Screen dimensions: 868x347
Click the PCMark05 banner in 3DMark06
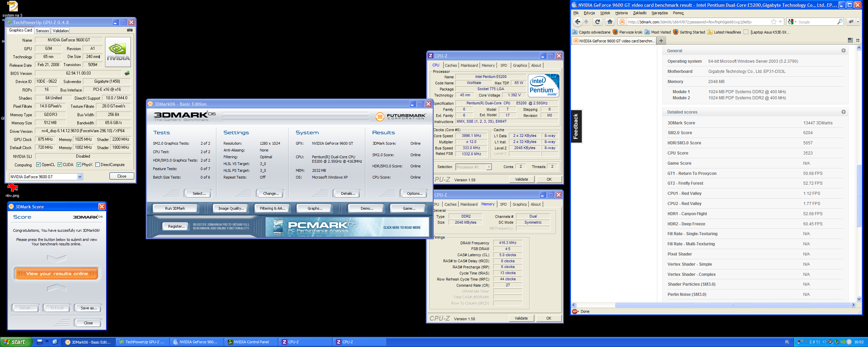tap(347, 227)
